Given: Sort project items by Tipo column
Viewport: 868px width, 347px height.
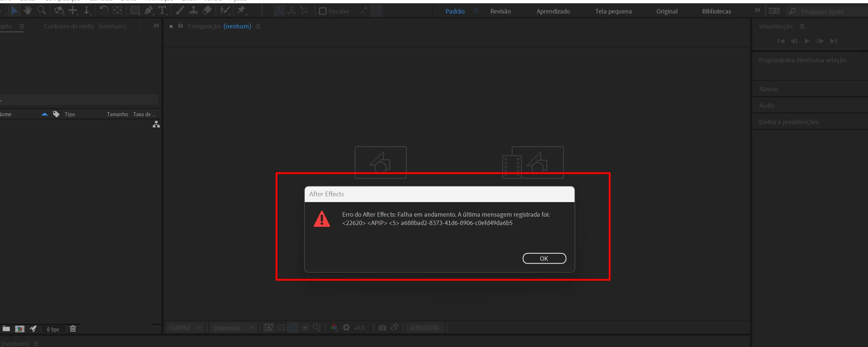Looking at the screenshot, I should pos(70,114).
